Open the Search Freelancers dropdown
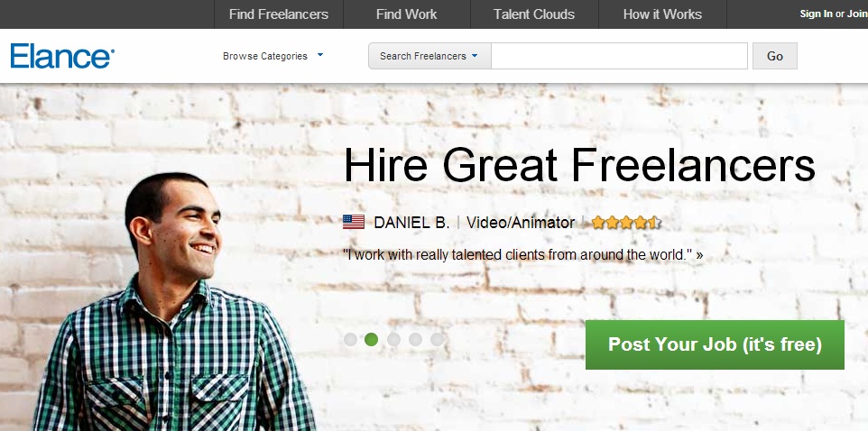The height and width of the screenshot is (431, 868). tap(429, 56)
